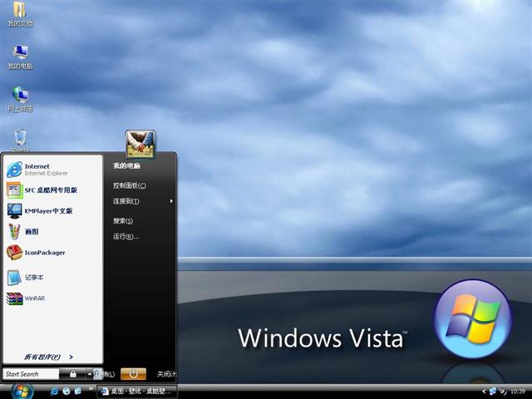Open 搜索(S) search entry

point(123,221)
